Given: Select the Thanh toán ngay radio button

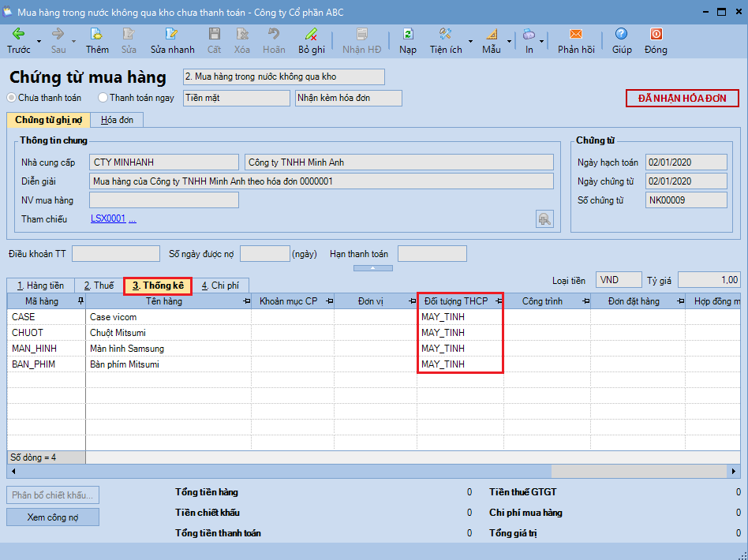Looking at the screenshot, I should click(103, 98).
